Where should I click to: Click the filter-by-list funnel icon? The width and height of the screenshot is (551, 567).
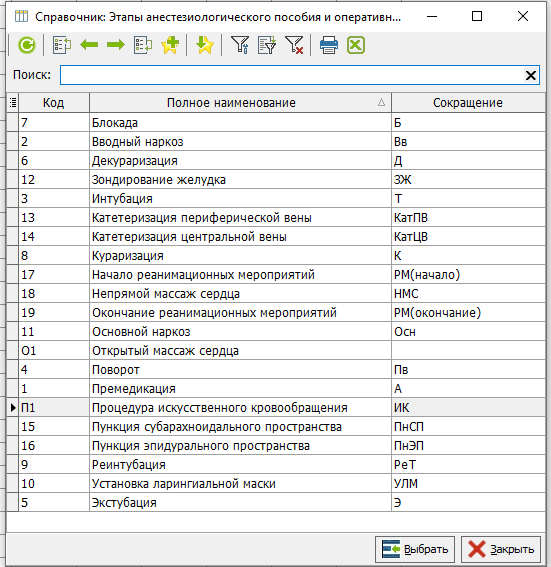[x=267, y=45]
